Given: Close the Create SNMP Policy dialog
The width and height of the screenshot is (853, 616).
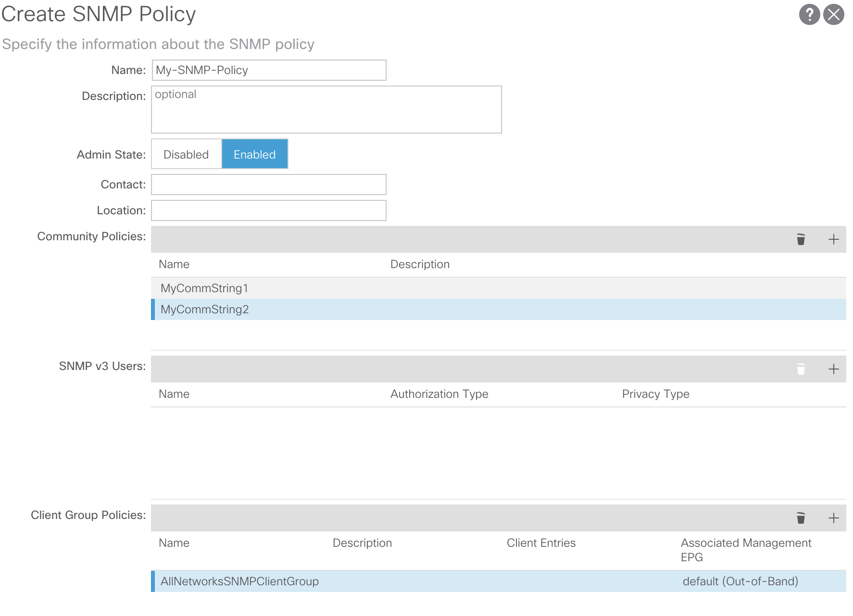Looking at the screenshot, I should click(x=834, y=14).
